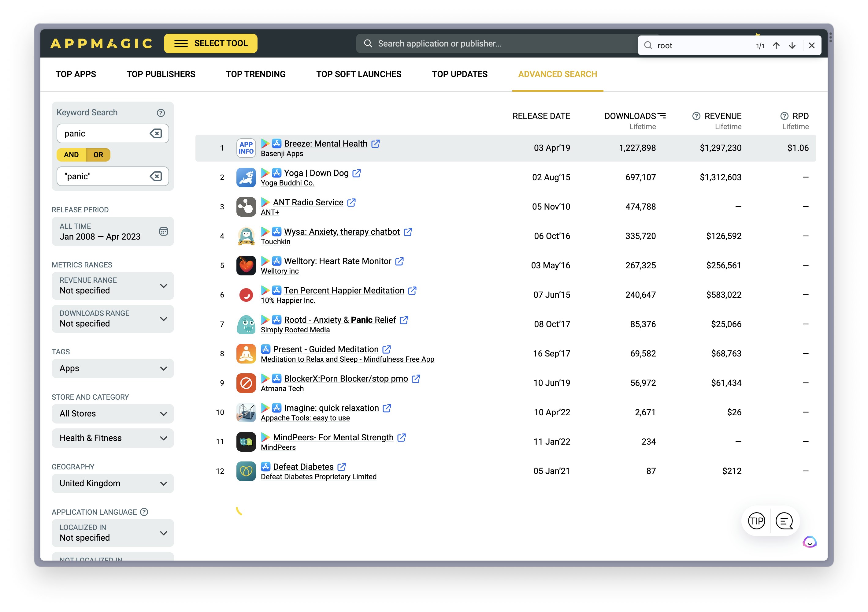Go to next find match arrow
Image resolution: width=868 pixels, height=612 pixels.
[792, 45]
